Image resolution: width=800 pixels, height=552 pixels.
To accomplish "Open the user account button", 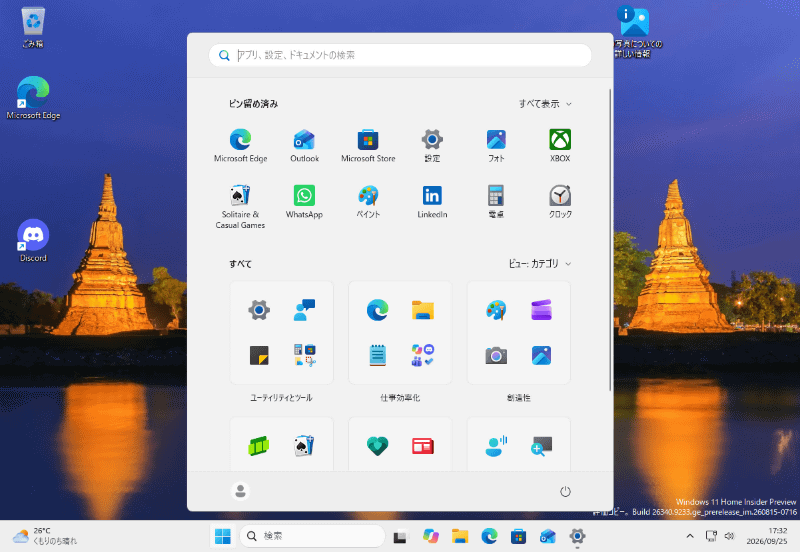I will (240, 491).
